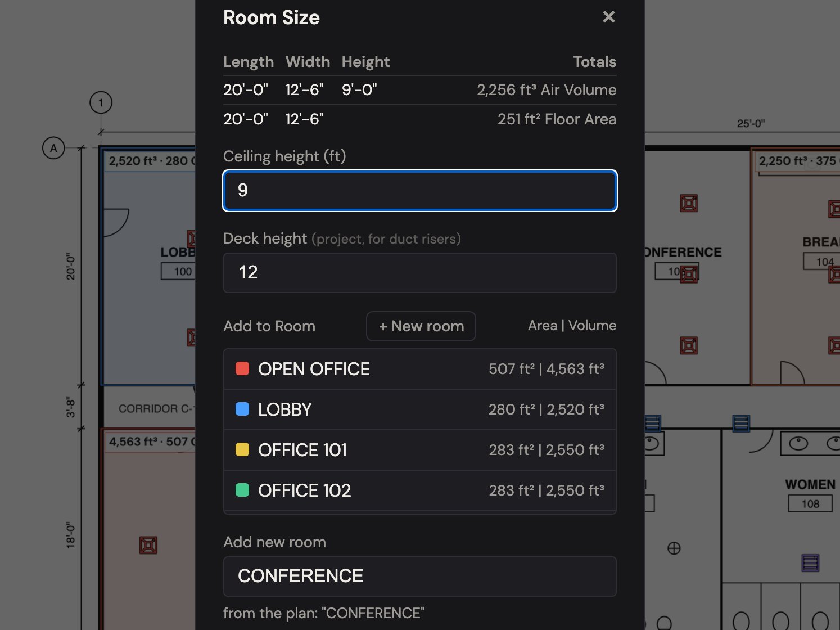Click the Height column header
This screenshot has height=630, width=840.
(365, 62)
